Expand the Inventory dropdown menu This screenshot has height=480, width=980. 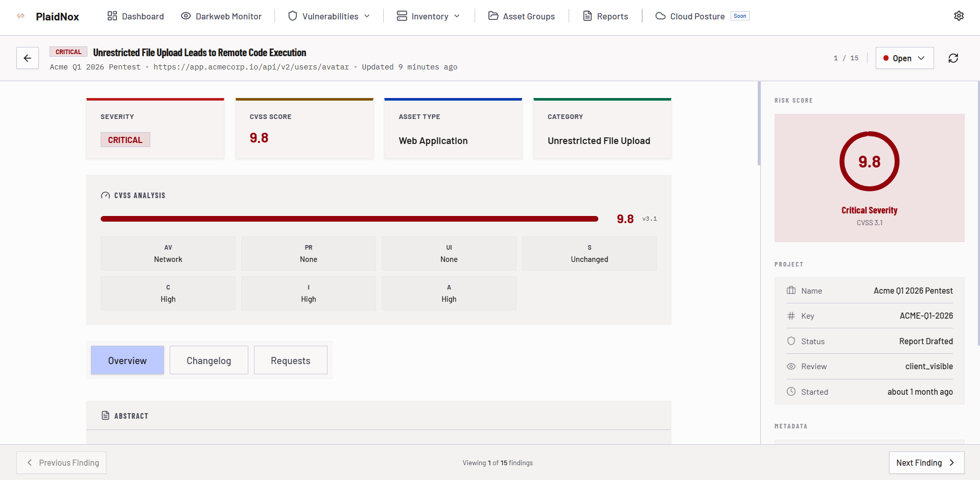(429, 16)
